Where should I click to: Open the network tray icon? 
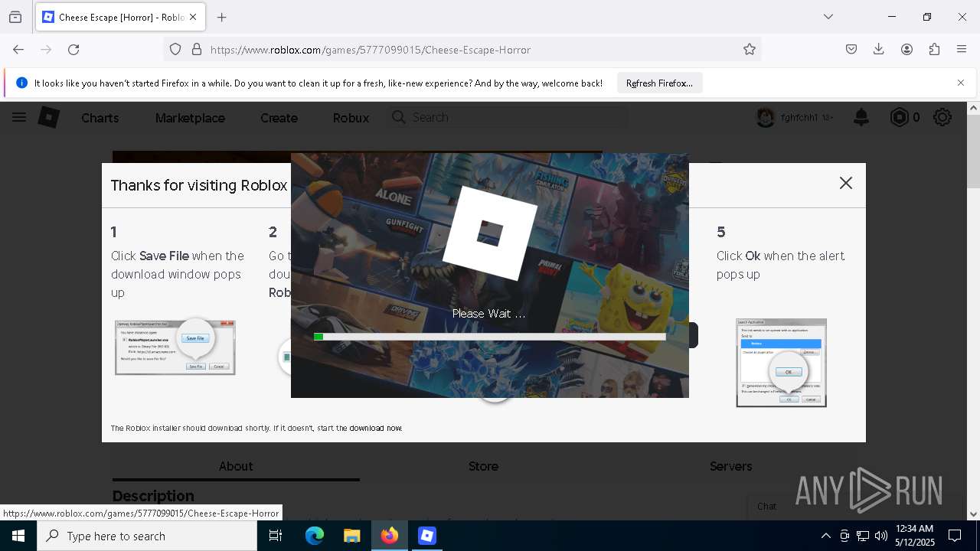(863, 536)
